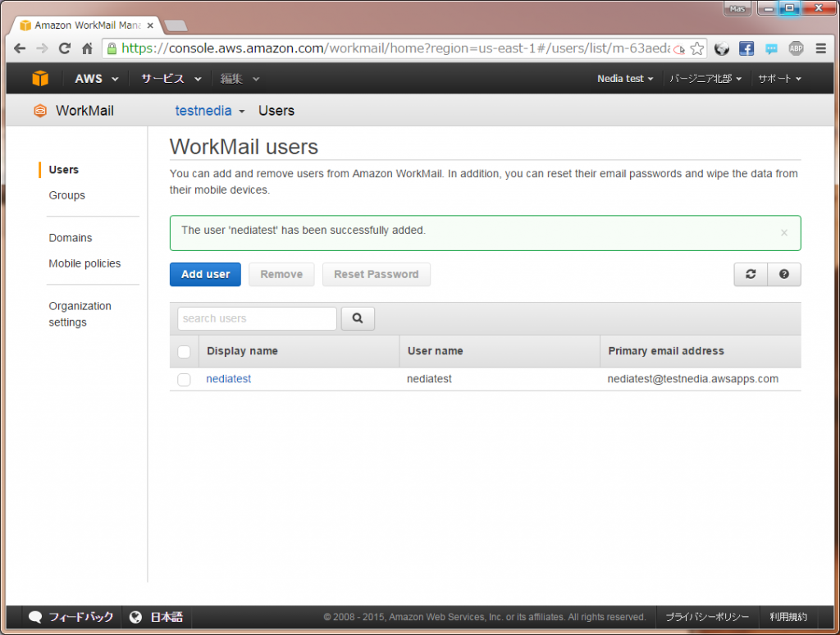Click the browser address bar URL
The image size is (840, 635).
[x=395, y=48]
